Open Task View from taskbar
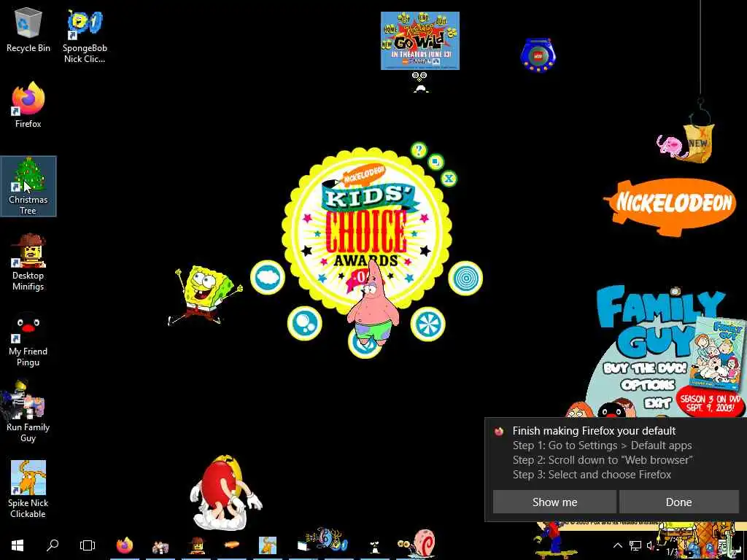Screen dimensions: 747x560 (x=88, y=545)
